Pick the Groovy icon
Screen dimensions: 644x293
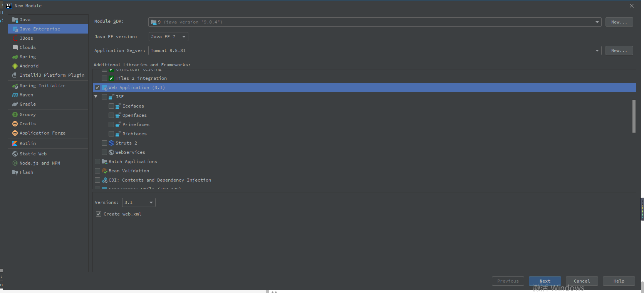tap(15, 115)
